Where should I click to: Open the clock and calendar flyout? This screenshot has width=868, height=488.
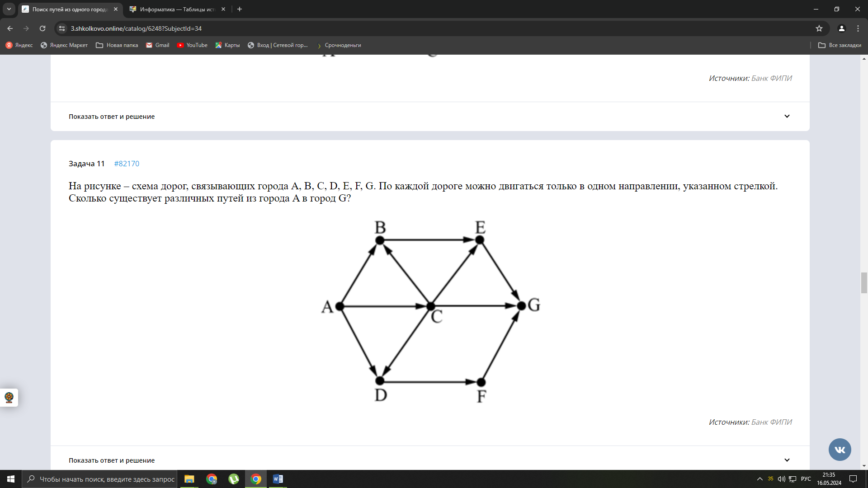coord(829,479)
